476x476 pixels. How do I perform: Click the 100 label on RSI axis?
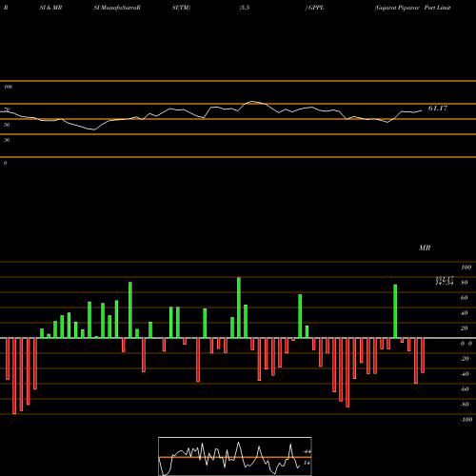(x=8, y=87)
